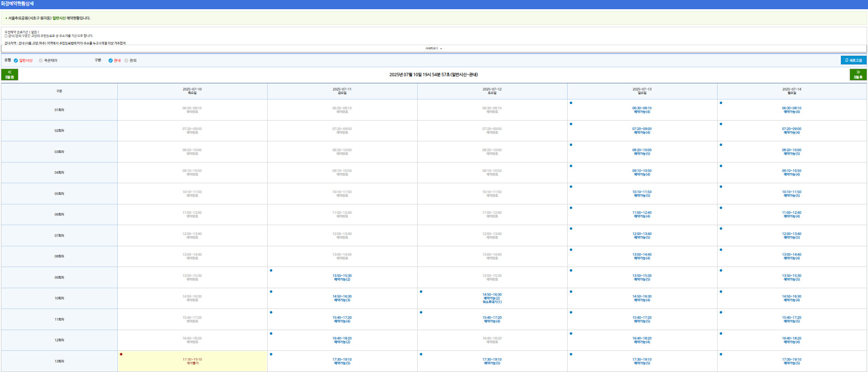Viewport: 868px width, 372px height.
Task: Click the 2025-07-13 일요일 column header
Action: [x=642, y=91]
